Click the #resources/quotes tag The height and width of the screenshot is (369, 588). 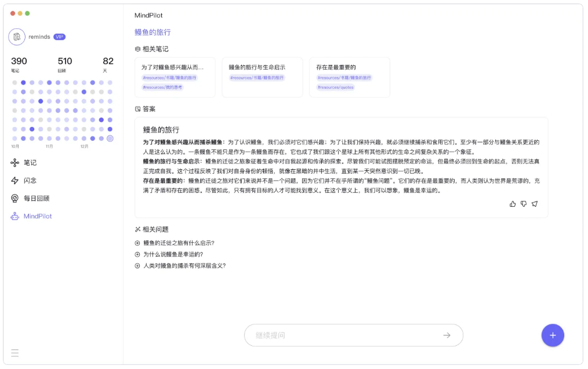pos(335,87)
